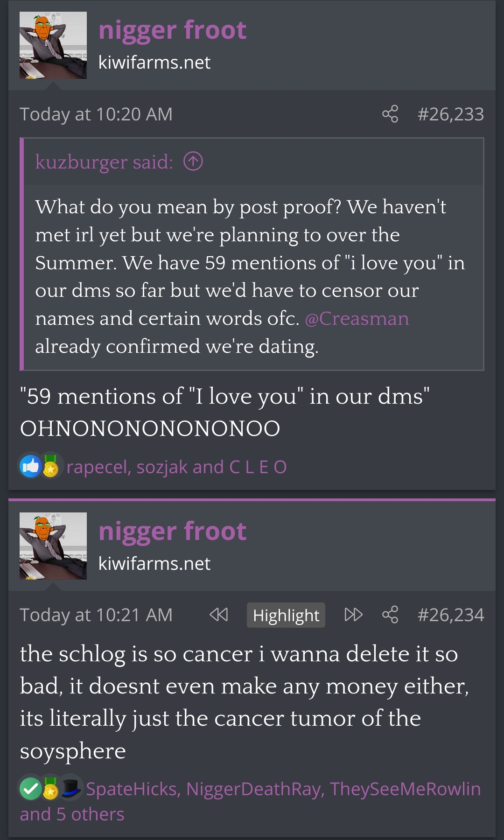Open the @Creasman mention link

pos(357,318)
